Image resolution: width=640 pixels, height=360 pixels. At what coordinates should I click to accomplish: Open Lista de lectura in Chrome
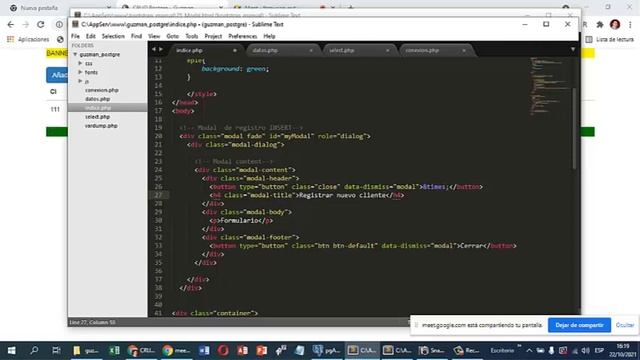(x=610, y=40)
